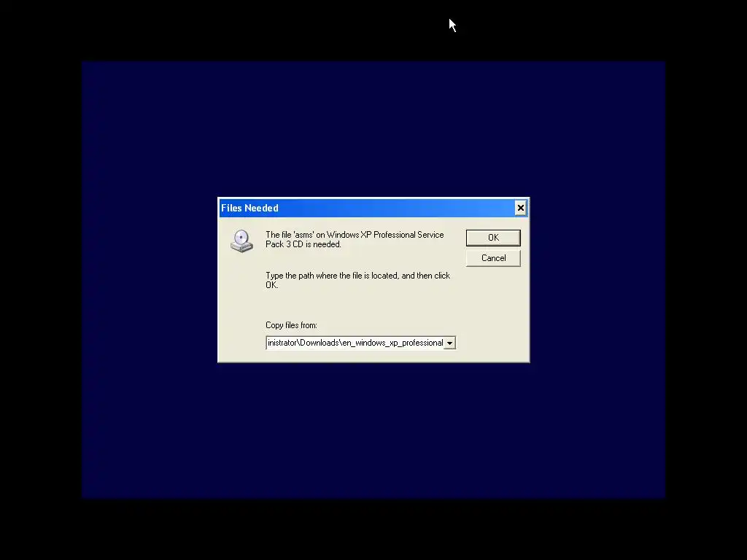Cancel the Files Needed dialog

493,258
